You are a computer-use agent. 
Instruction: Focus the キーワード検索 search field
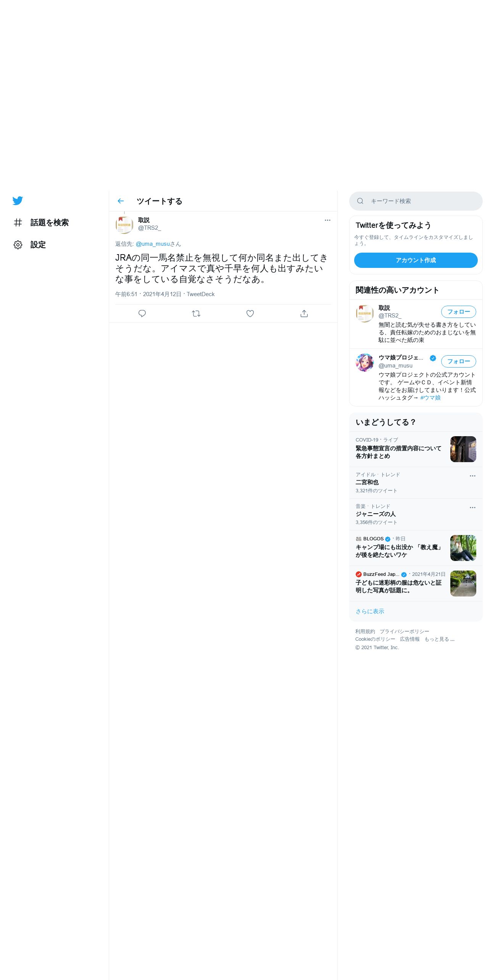coord(416,201)
